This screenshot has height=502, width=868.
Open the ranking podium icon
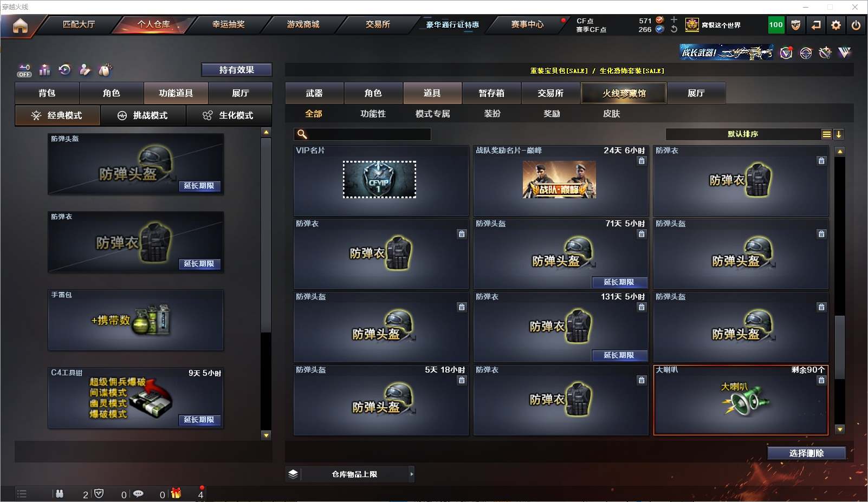(x=45, y=70)
